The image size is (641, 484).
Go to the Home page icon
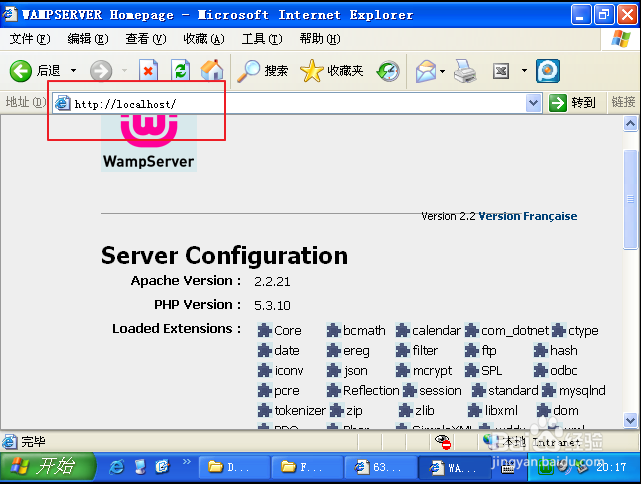[212, 70]
